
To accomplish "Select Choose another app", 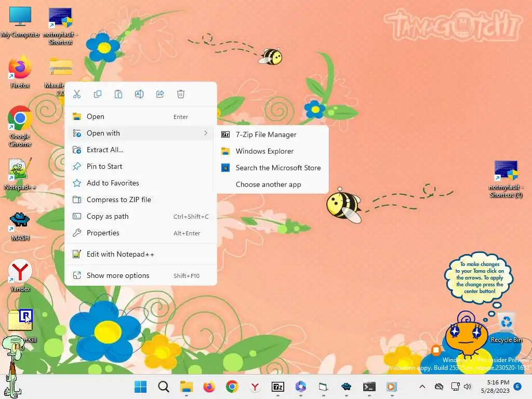I will pos(272,184).
